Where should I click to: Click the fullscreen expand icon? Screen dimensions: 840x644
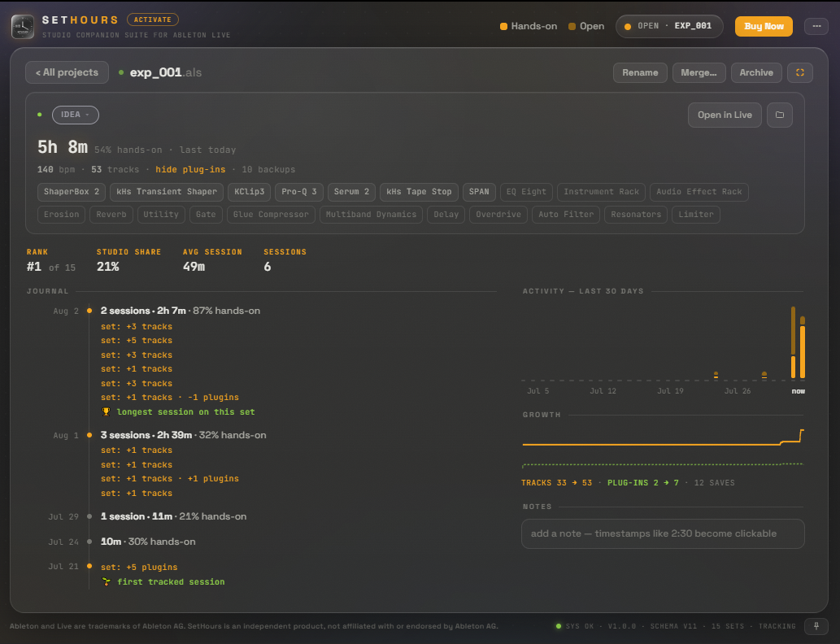800,73
